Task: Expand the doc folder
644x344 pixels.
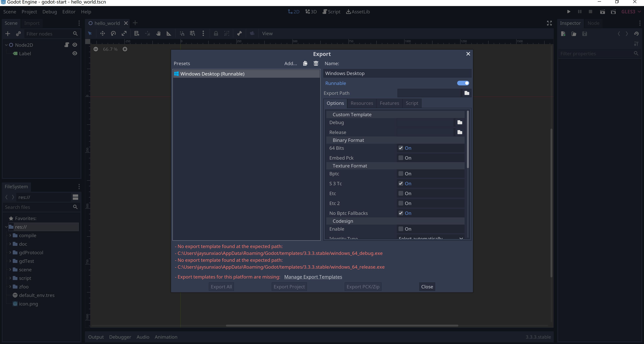Action: pos(10,244)
